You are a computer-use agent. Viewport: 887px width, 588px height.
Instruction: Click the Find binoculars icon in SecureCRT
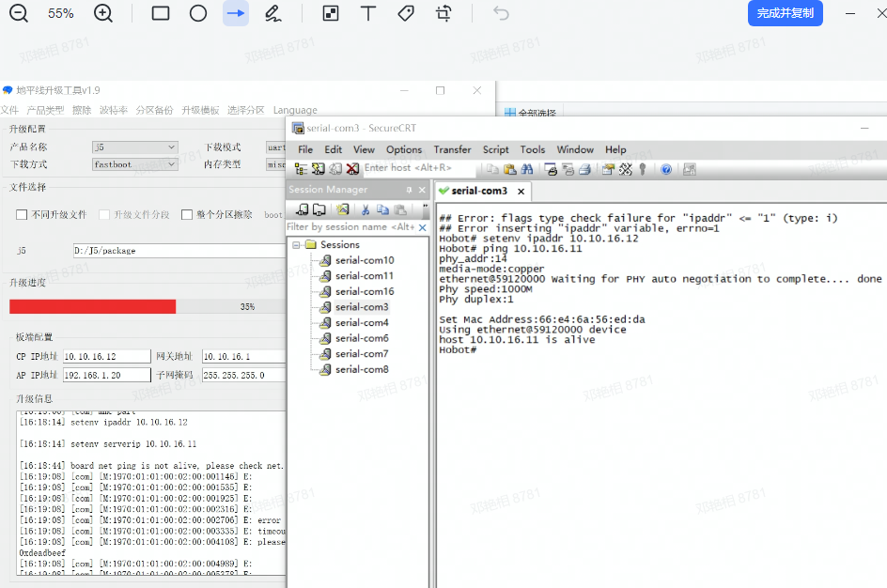527,169
